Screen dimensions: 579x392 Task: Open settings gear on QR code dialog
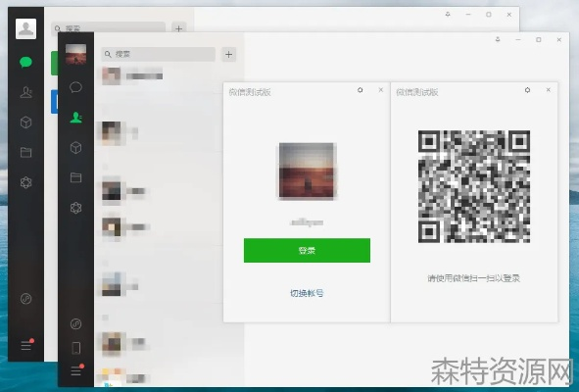point(527,90)
